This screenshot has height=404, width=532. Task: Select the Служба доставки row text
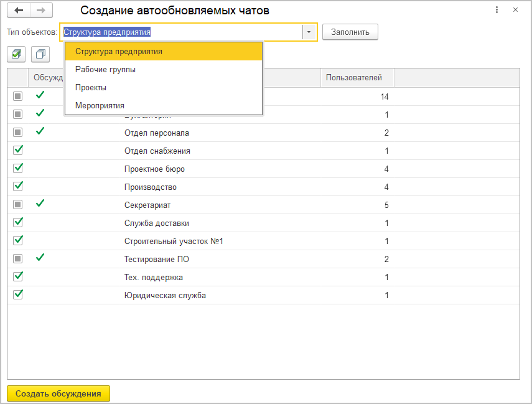(x=156, y=223)
